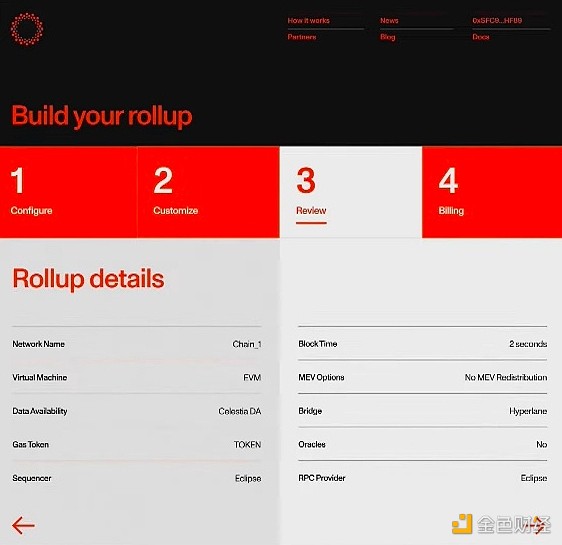Screen dimensions: 562x545
Task: Open the Blog link
Action: point(387,37)
